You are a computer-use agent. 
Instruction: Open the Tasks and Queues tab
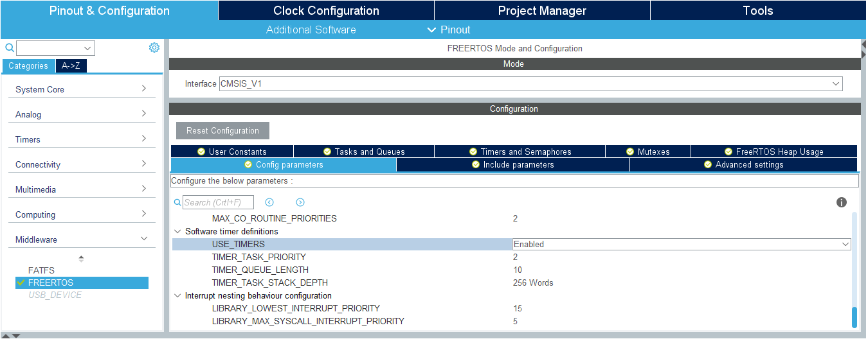click(x=364, y=152)
